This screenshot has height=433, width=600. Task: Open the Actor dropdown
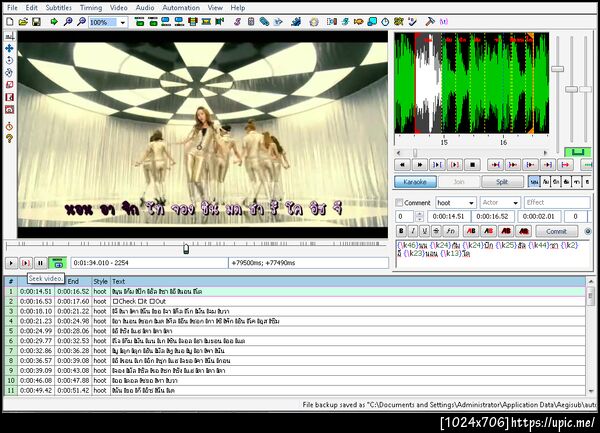tap(515, 202)
